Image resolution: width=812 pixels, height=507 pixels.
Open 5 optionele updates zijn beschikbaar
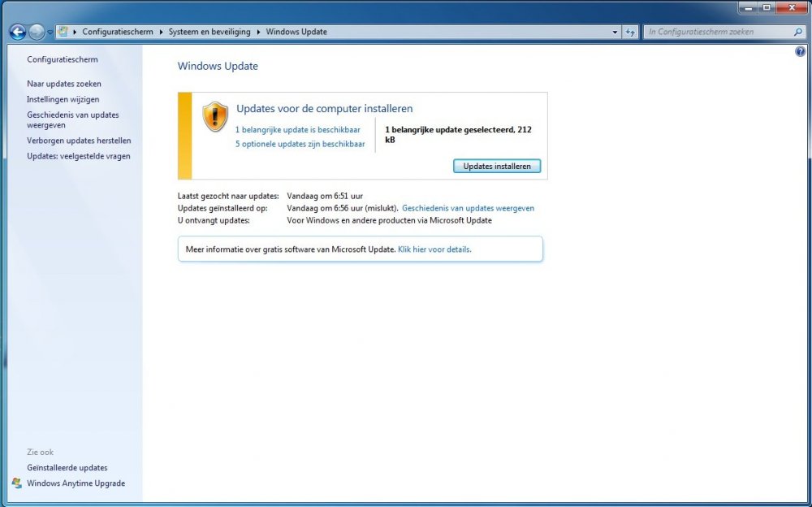tap(300, 144)
